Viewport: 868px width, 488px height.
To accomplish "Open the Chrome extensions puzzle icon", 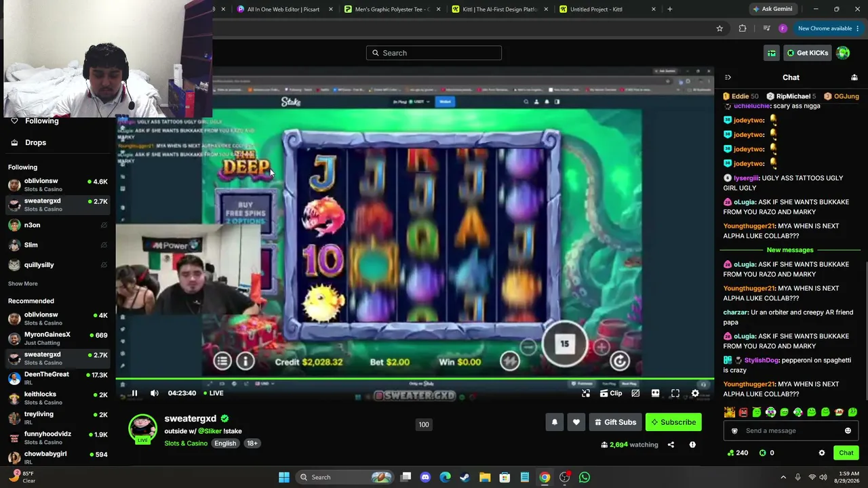I will pyautogui.click(x=743, y=28).
